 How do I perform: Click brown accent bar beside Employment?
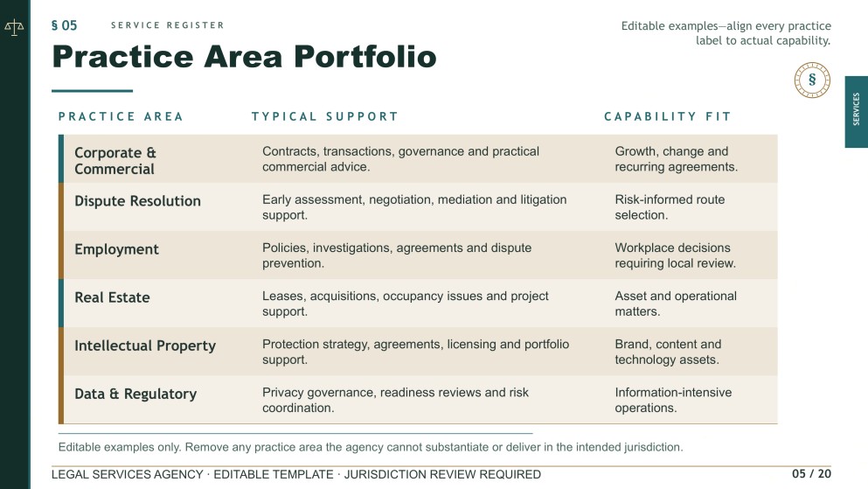click(x=61, y=255)
